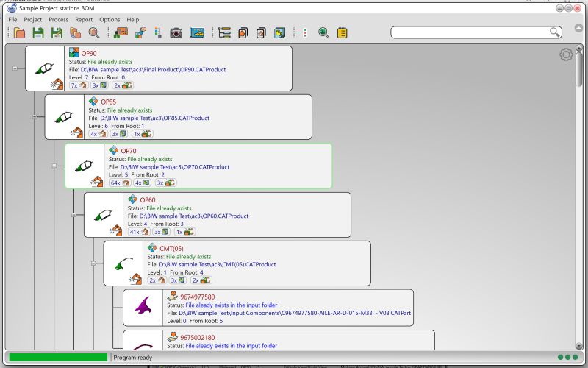Select the OP70 weld gun thumbnail

85,166
